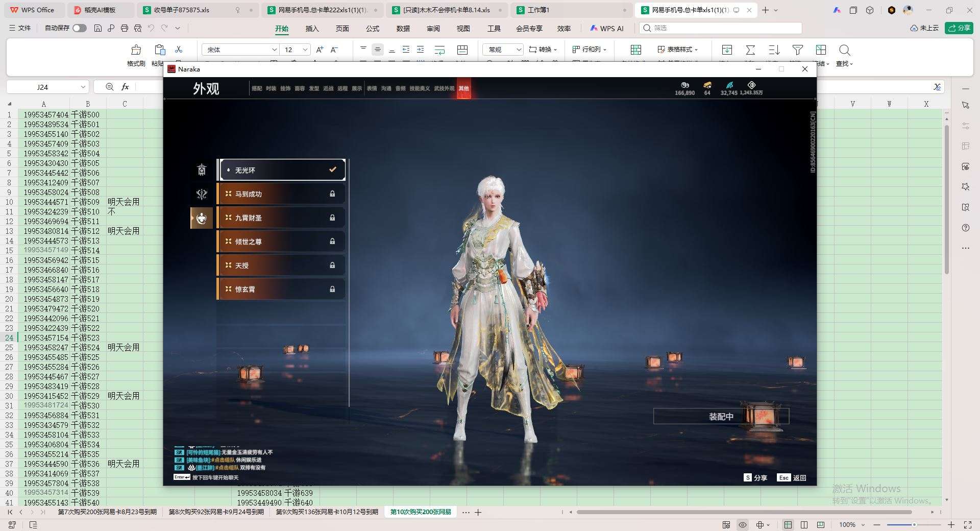This screenshot has width=980, height=531.
Task: Click the vertical scrollbar of the spreadsheet
Action: coord(947,199)
